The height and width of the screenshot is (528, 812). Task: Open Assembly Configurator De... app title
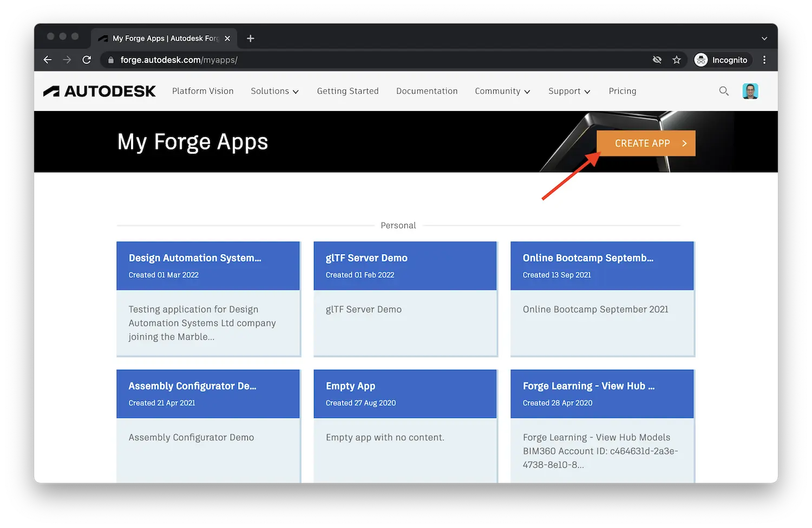[192, 386]
